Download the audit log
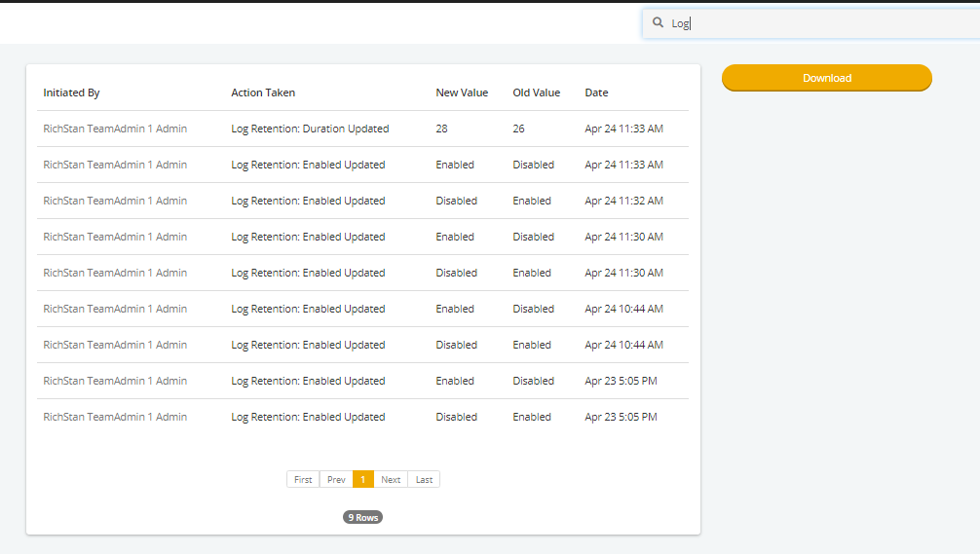Image resolution: width=980 pixels, height=554 pixels. [827, 78]
